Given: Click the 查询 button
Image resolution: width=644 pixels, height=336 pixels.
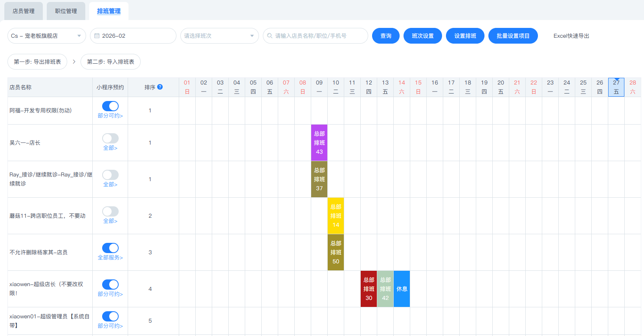Looking at the screenshot, I should tap(385, 36).
